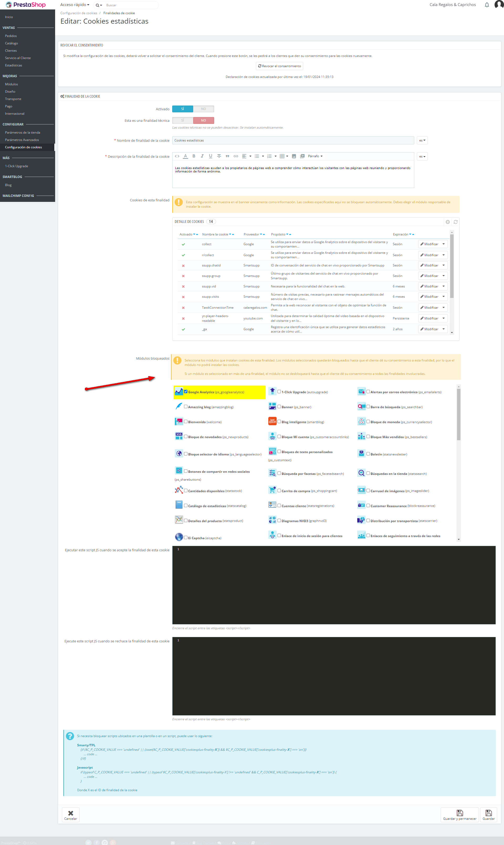Screen dimensions: 504x845
Task: Insert an image in description editor
Action: tap(294, 156)
